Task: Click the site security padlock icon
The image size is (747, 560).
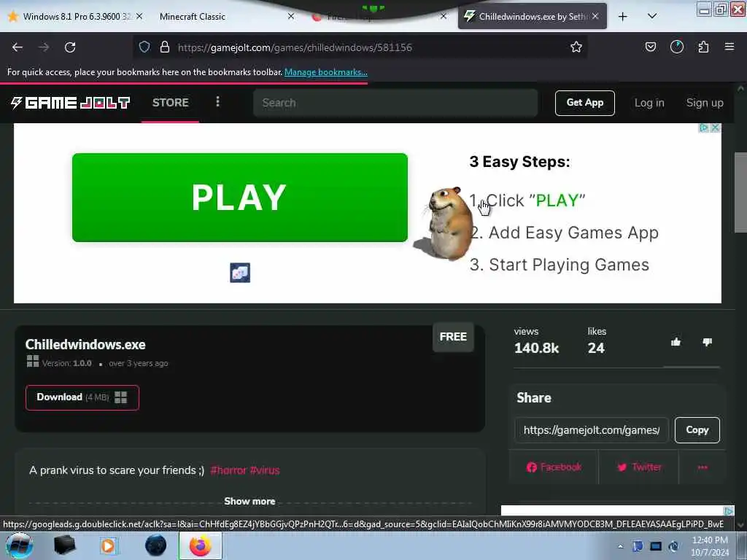Action: 165,47
